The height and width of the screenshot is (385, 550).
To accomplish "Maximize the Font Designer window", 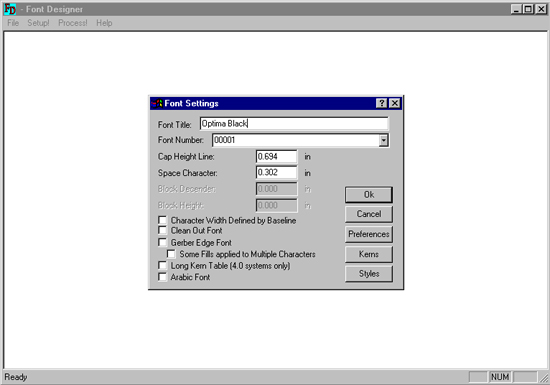I will point(528,9).
